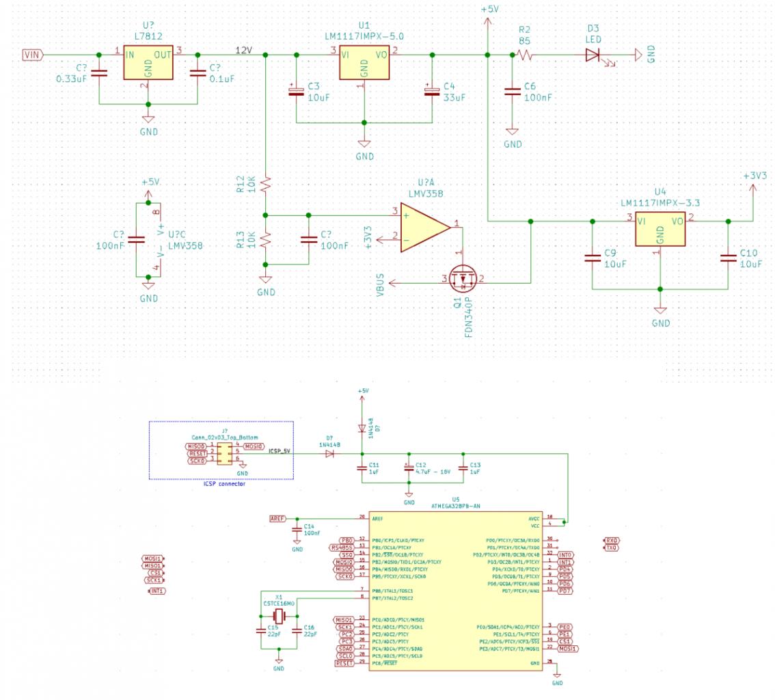Select the LM1117IMPX-5.0 regulator U1
The width and height of the screenshot is (775, 700).
pos(364,62)
